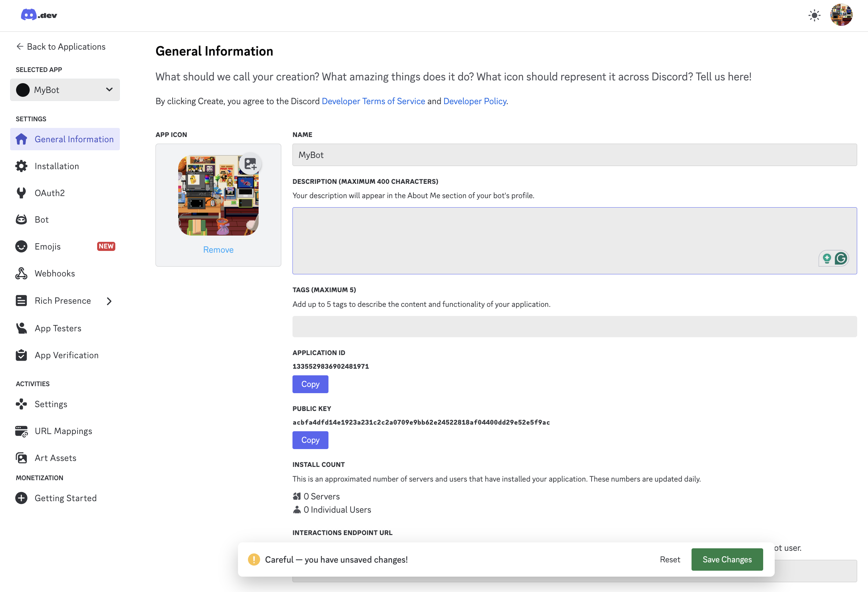The height and width of the screenshot is (592, 868).
Task: Open the Webhooks icon in sidebar
Action: point(21,273)
